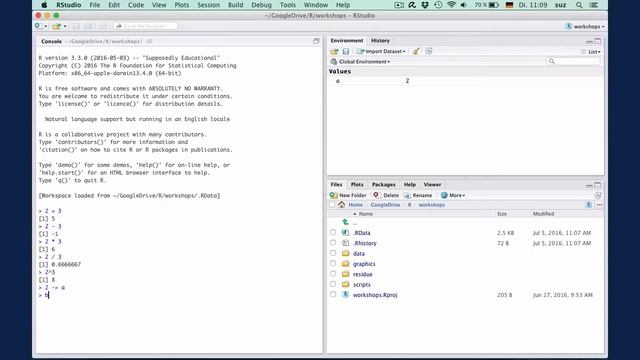Click the Home icon in Files path
Viewport: 640px width, 360px height.
pos(342,205)
